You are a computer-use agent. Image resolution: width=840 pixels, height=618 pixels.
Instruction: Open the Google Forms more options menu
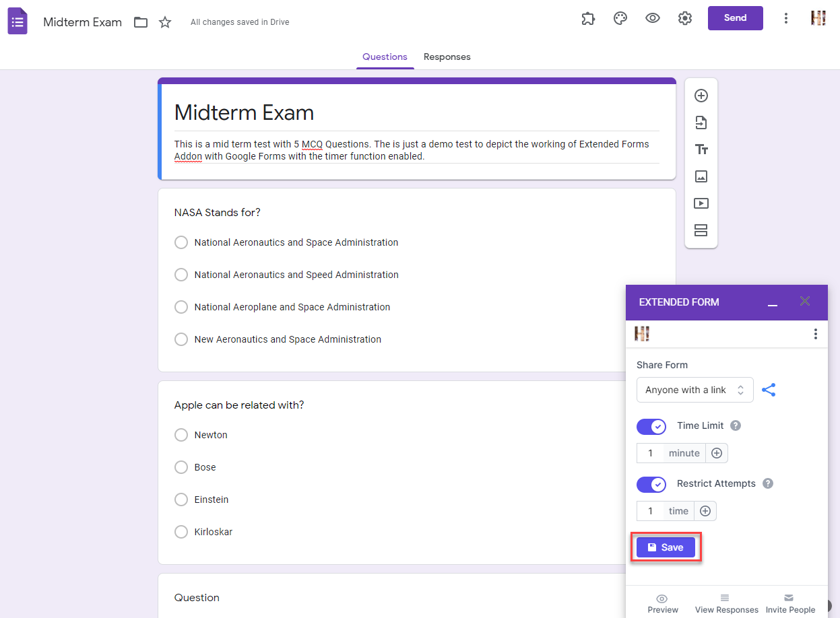pos(786,18)
